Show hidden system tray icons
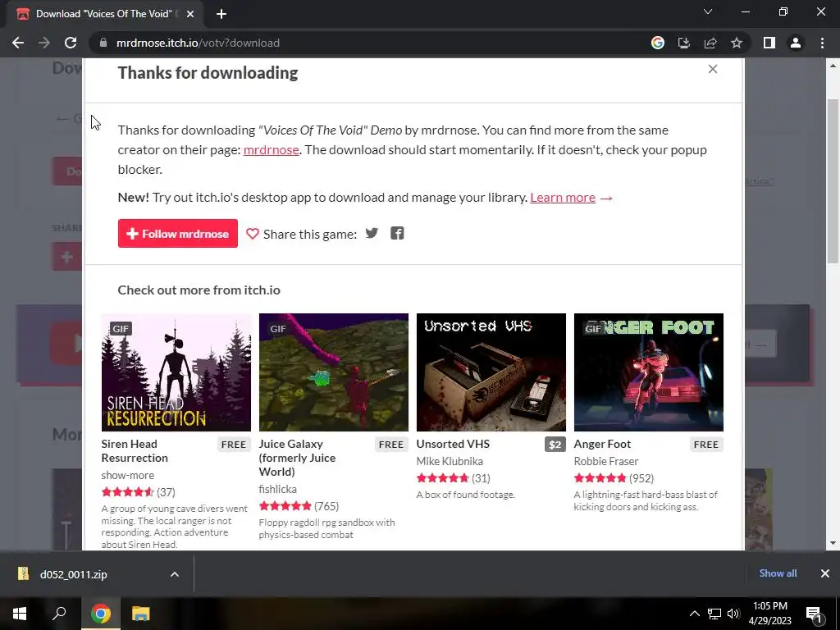The height and width of the screenshot is (630, 840). 694,614
